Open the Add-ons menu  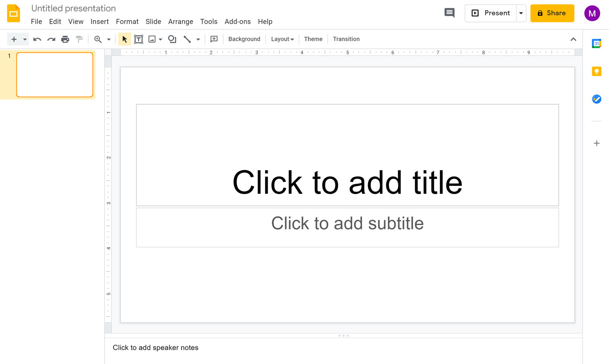[x=237, y=21]
